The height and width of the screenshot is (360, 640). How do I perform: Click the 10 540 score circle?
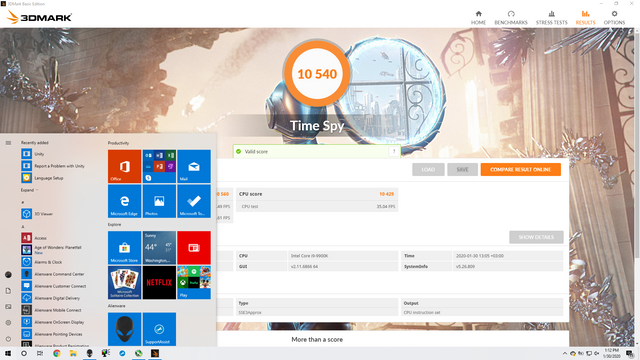pos(317,74)
